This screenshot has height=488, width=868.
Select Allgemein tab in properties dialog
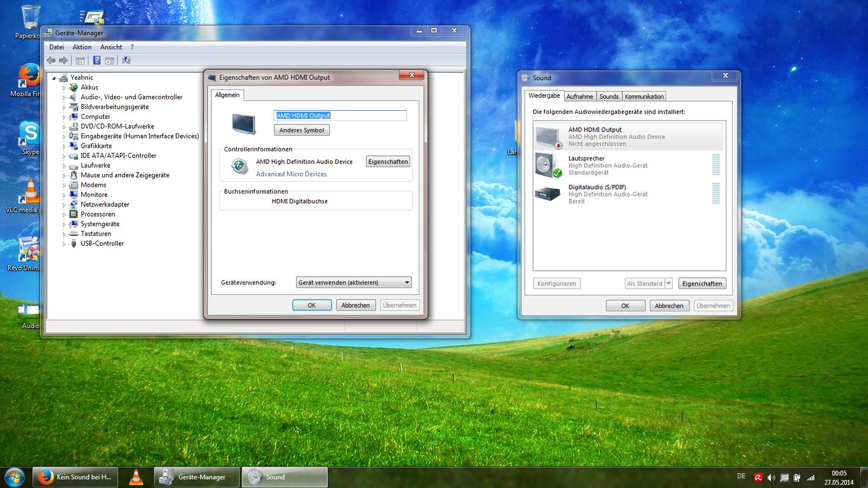click(x=227, y=95)
